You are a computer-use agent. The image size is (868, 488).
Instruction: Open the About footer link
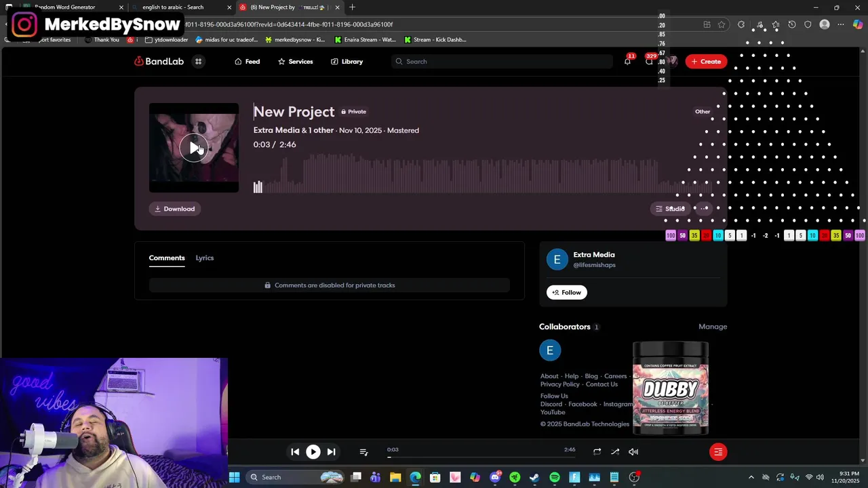549,376
